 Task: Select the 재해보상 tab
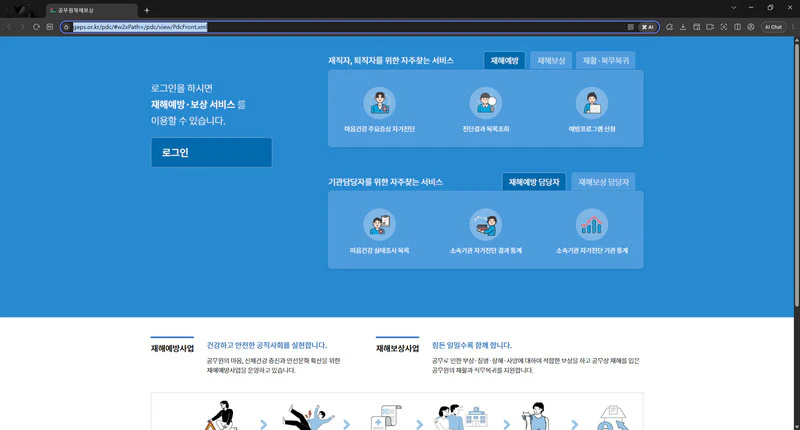[551, 60]
